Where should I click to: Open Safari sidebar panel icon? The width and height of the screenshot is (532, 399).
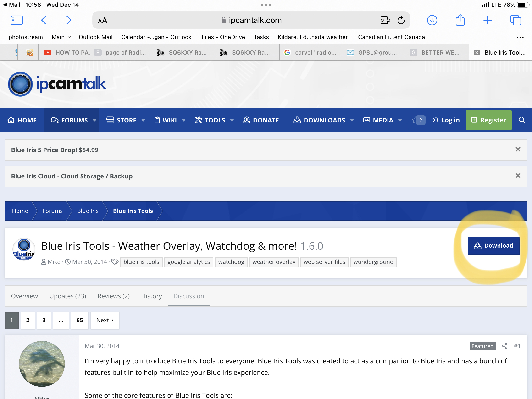pyautogui.click(x=17, y=20)
